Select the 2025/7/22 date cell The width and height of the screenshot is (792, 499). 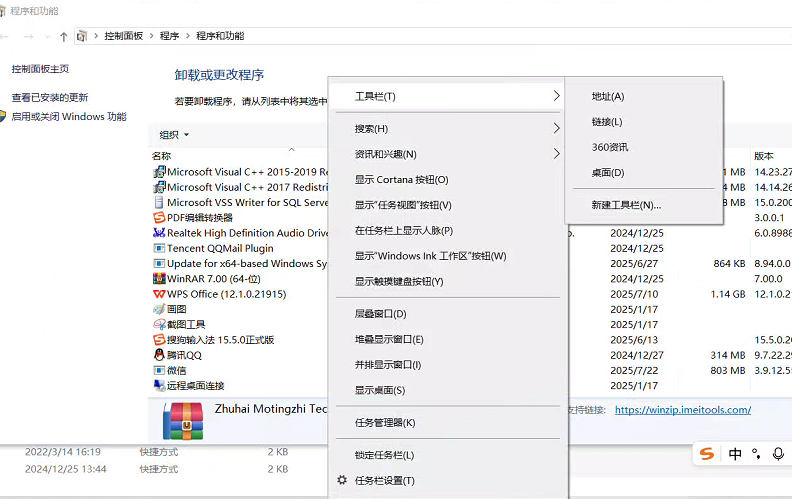click(634, 370)
